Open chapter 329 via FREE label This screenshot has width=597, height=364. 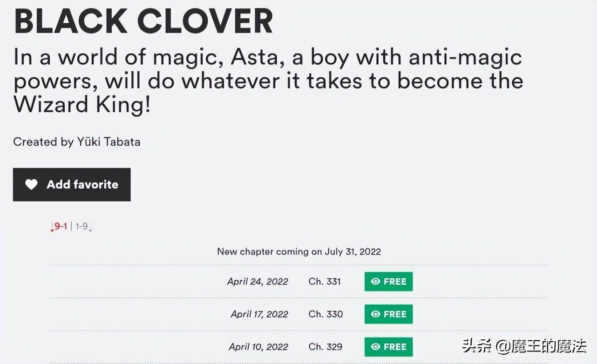tap(395, 347)
